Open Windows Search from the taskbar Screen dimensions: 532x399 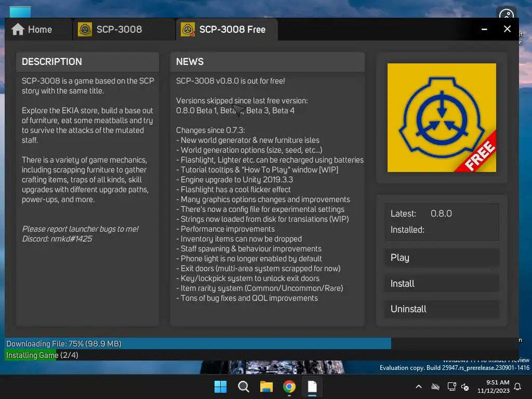pos(244,387)
